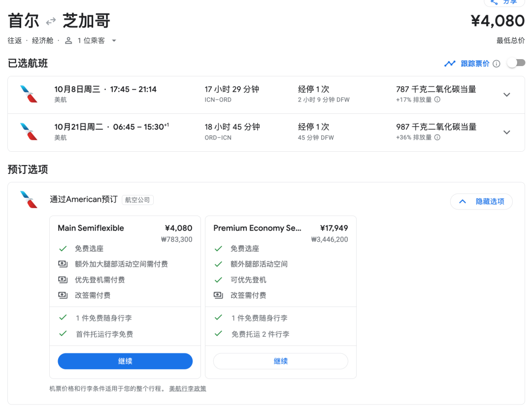532x411 pixels.
Task: Collapse options with 隐藏选项 button
Action: [481, 202]
